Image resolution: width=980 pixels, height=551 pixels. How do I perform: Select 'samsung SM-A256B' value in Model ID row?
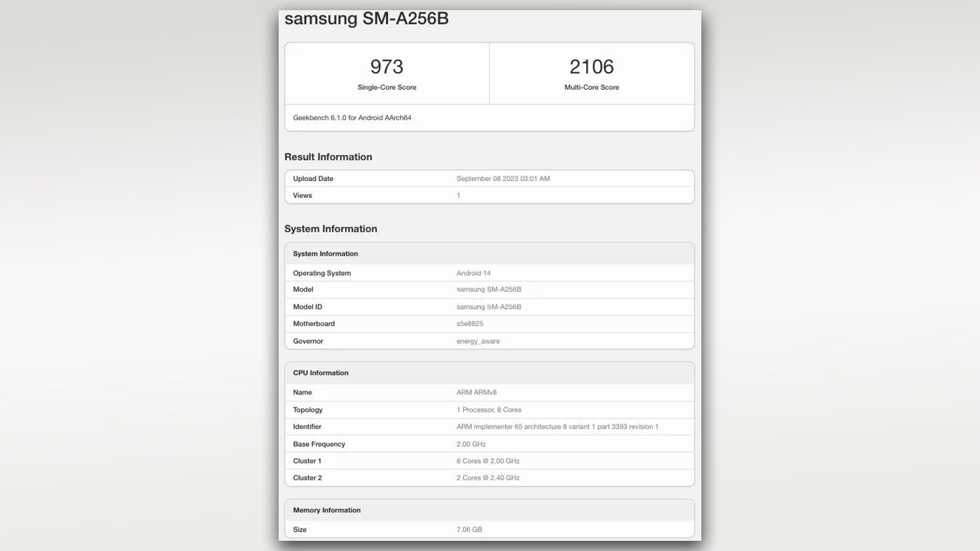[488, 307]
